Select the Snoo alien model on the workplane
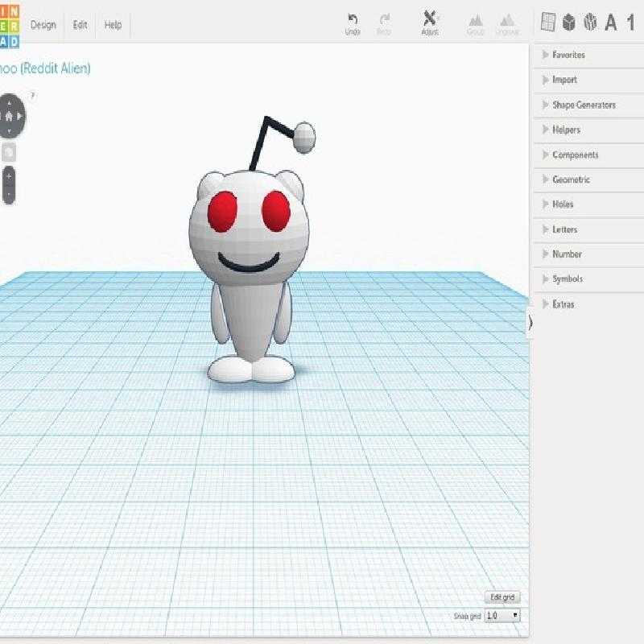Image resolution: width=644 pixels, height=644 pixels. 250,250
